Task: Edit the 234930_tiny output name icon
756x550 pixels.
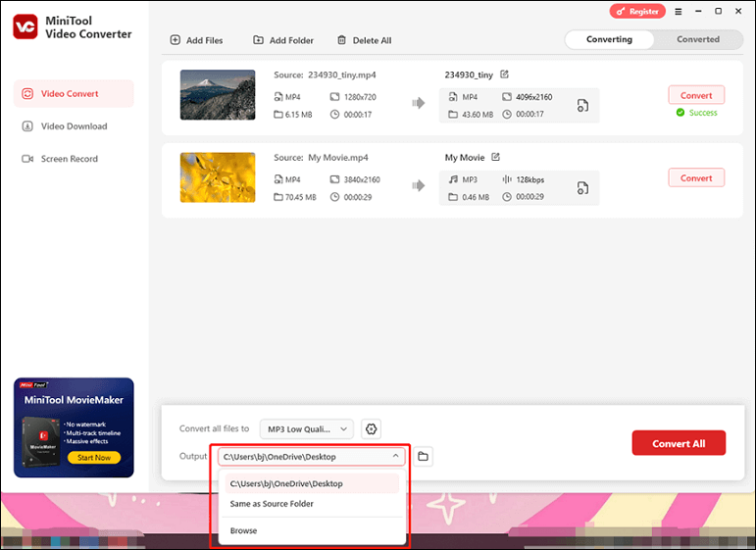Action: (x=504, y=75)
